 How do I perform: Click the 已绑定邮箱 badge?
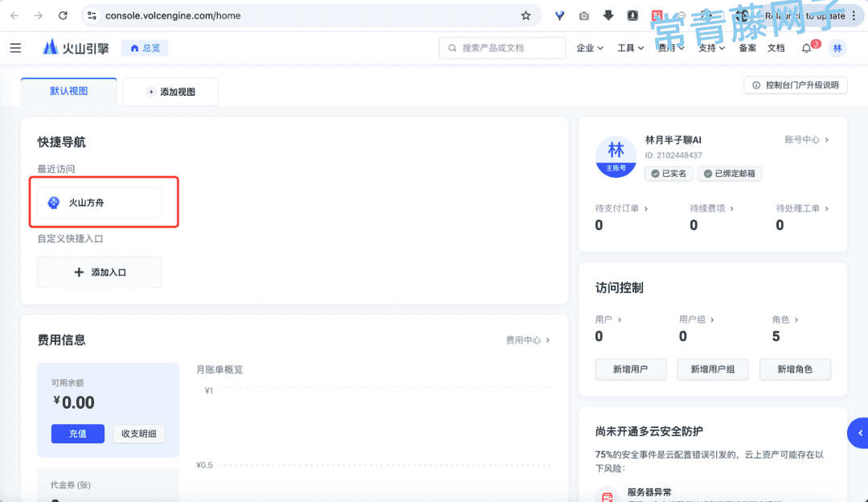(x=730, y=174)
